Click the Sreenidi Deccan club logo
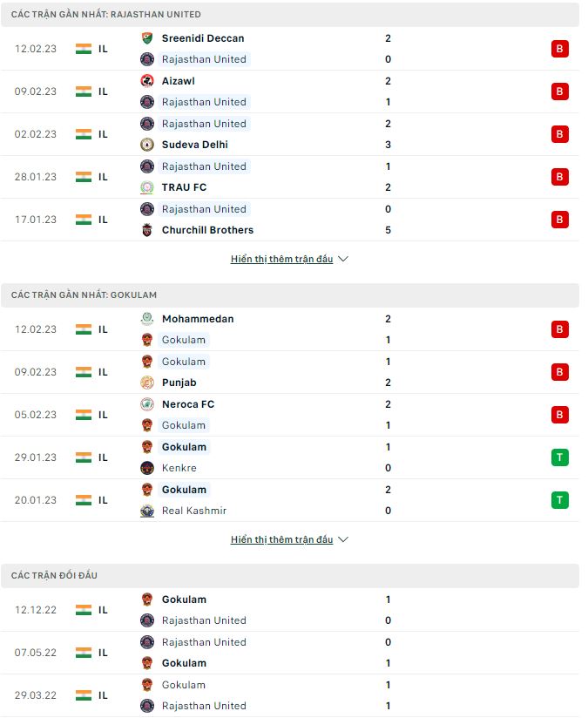This screenshot has width=588, height=718. [146, 38]
